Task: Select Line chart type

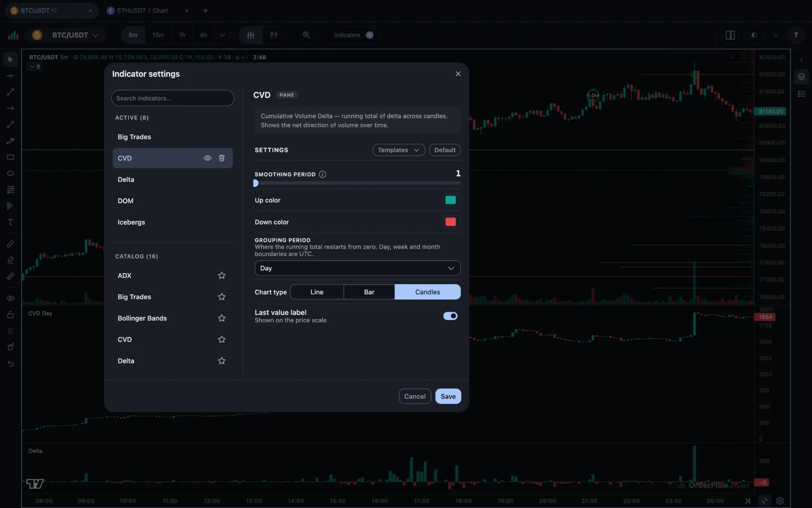Action: point(317,292)
